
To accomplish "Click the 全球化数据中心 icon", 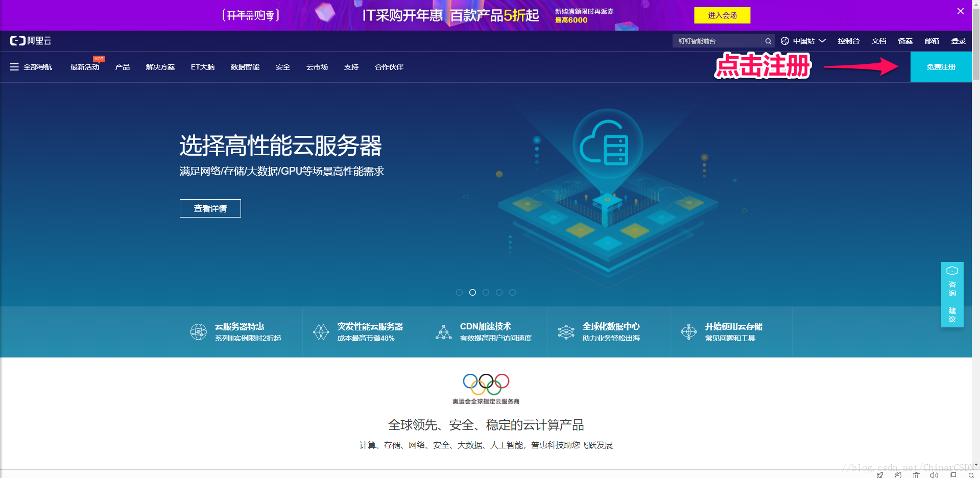I will [566, 332].
